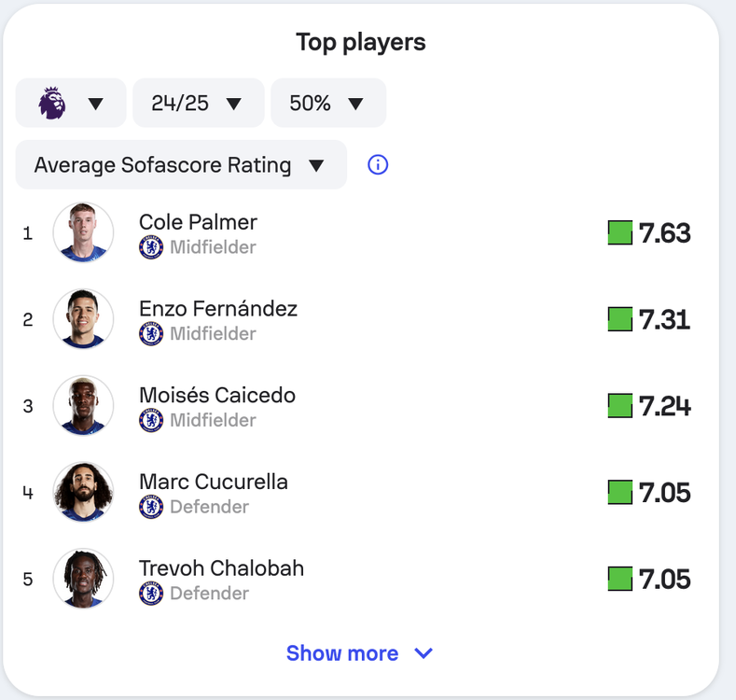Open Cole Palmer's player name link
The width and height of the screenshot is (736, 700).
coord(198,222)
